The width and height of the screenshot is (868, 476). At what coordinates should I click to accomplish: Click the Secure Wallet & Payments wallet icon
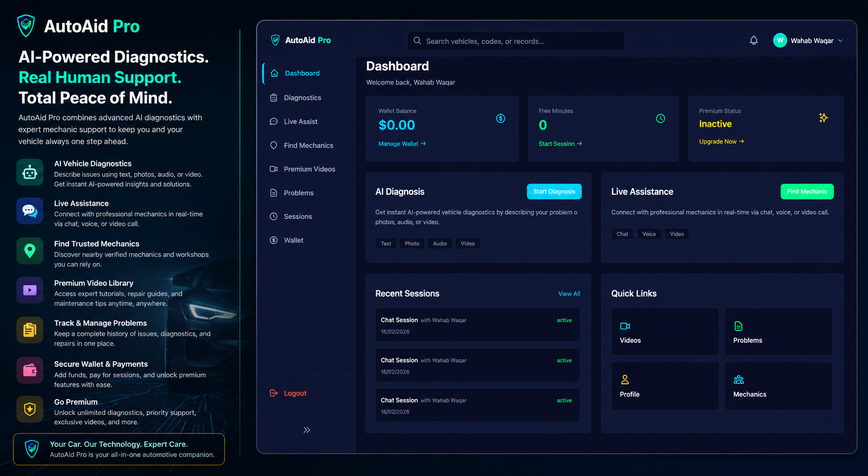click(x=30, y=370)
